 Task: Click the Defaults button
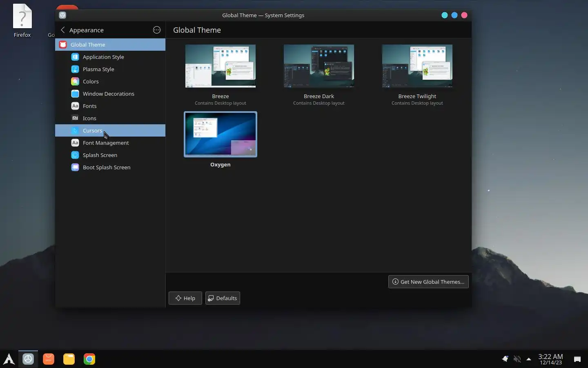tap(223, 298)
